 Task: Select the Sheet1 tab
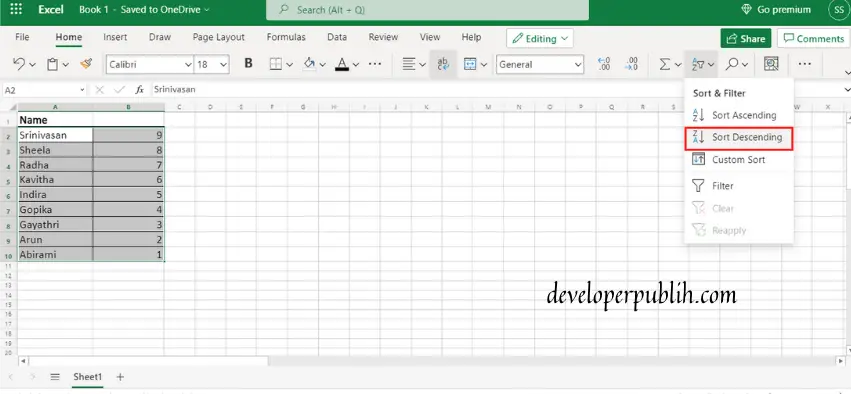(87, 377)
